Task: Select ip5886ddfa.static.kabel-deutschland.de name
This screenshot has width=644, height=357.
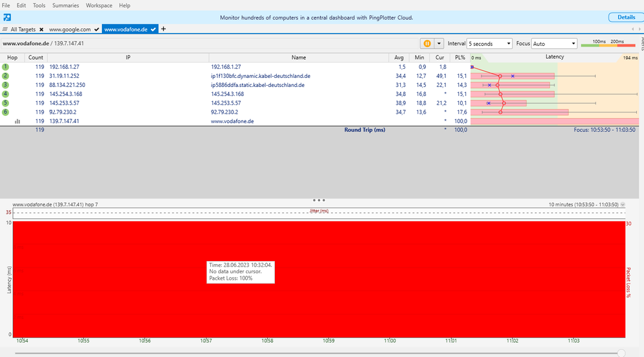Action: (x=257, y=85)
